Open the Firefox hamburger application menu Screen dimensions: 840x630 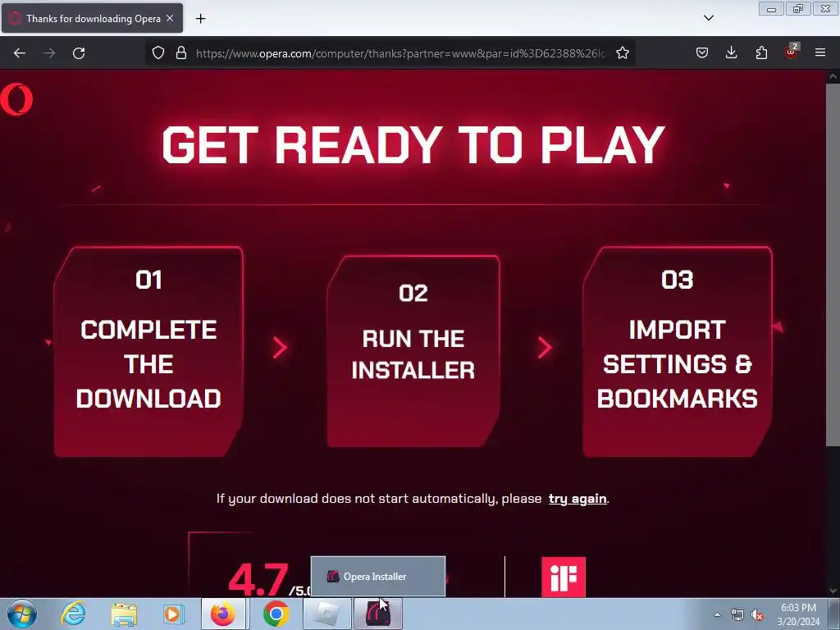click(x=820, y=52)
